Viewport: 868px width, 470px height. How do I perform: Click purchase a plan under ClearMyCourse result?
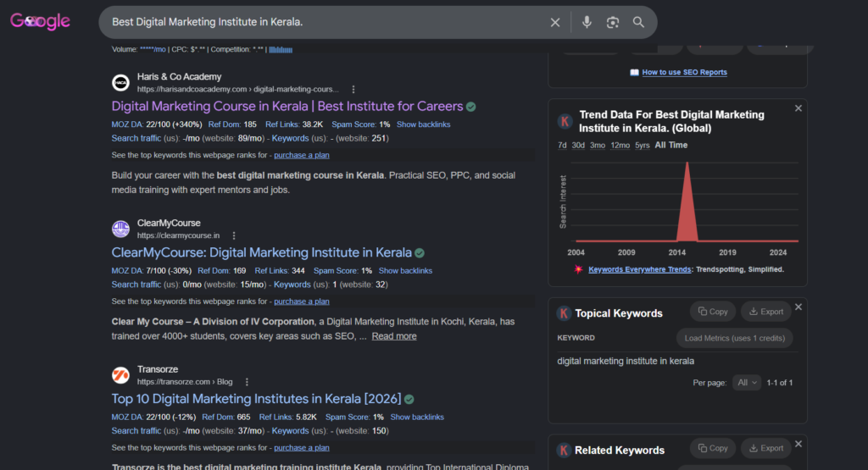coord(302,301)
